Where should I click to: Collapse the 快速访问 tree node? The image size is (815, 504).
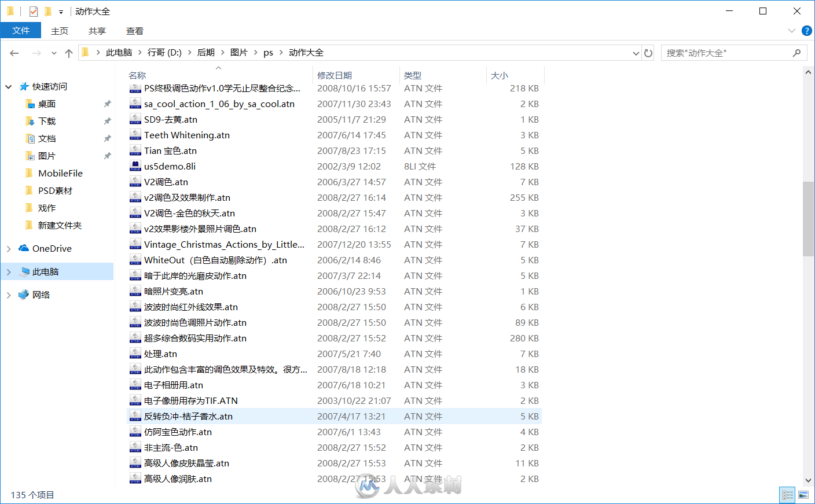pyautogui.click(x=9, y=87)
